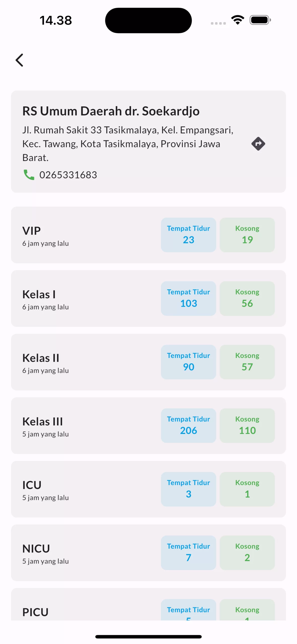
Task: Tap the back arrow icon
Action: click(x=19, y=60)
